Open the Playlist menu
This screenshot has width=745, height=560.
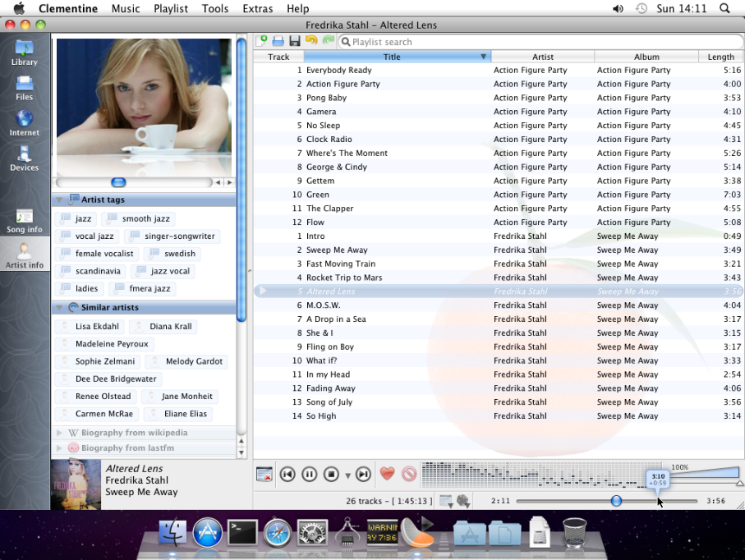pyautogui.click(x=171, y=9)
